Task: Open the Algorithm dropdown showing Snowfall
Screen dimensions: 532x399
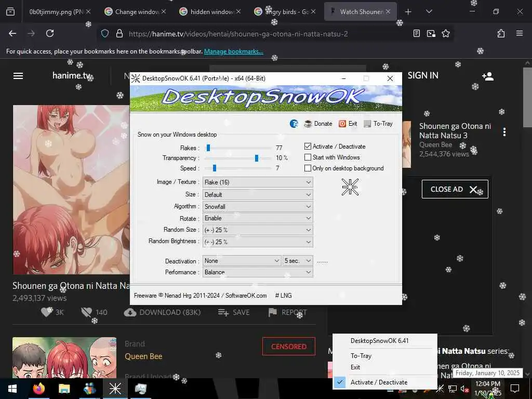Action: [258, 206]
